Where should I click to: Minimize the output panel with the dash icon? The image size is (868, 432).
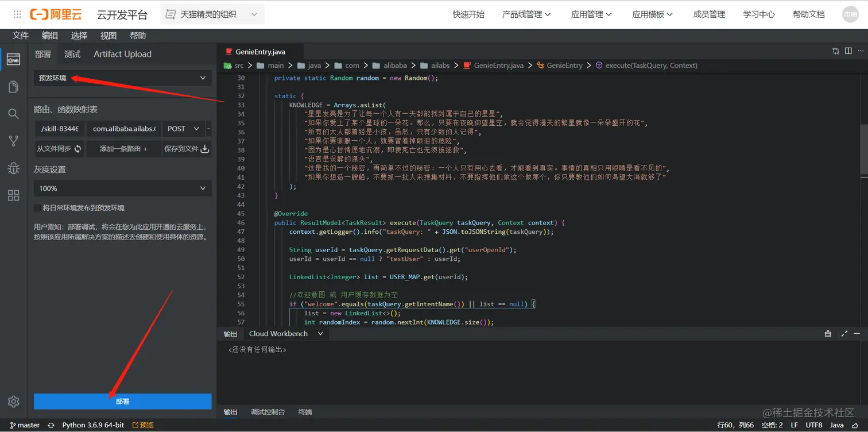tap(857, 334)
